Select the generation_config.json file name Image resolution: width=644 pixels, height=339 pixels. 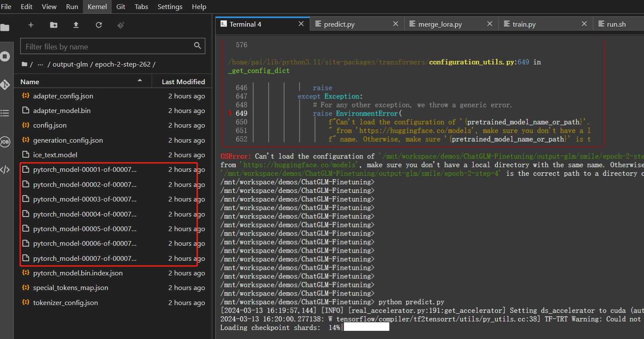point(68,140)
